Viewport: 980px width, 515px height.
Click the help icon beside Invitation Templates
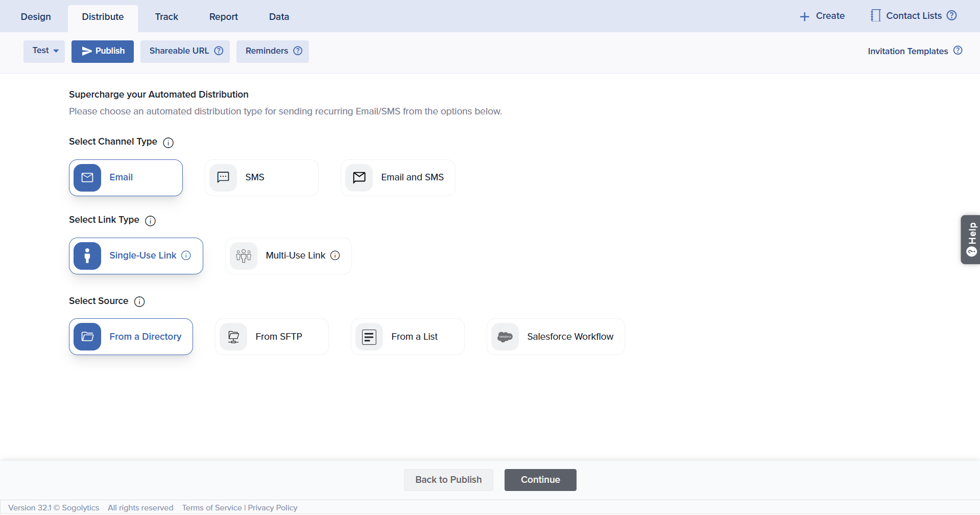(x=958, y=51)
